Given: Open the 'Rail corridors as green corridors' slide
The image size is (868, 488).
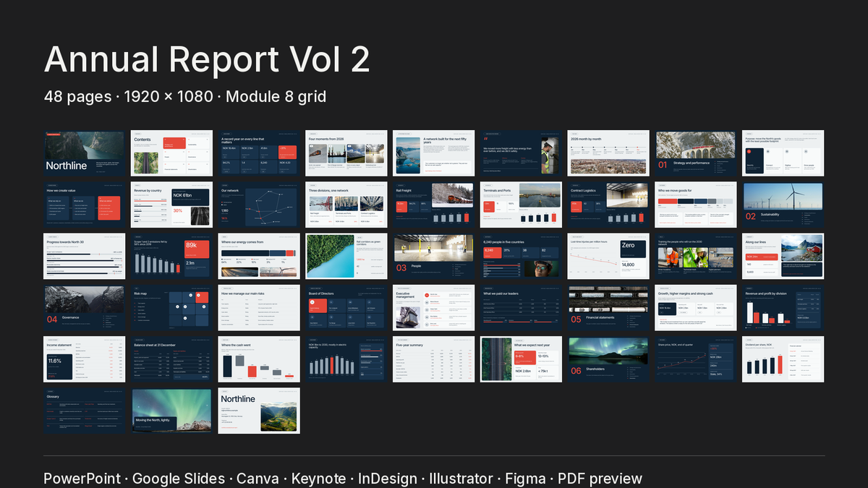Looking at the screenshot, I should (x=346, y=256).
